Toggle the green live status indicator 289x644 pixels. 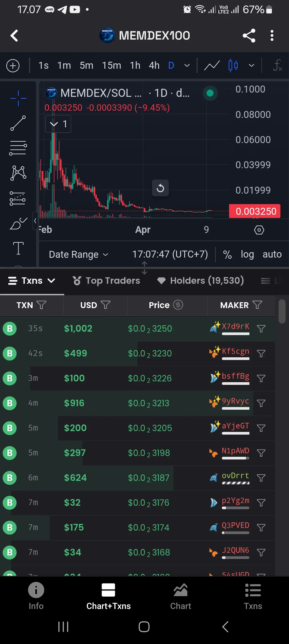point(210,93)
